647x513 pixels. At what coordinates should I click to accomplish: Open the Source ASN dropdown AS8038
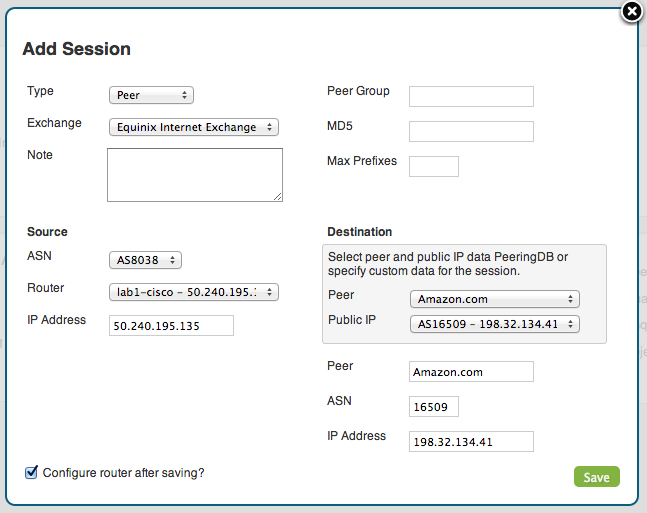click(x=145, y=260)
